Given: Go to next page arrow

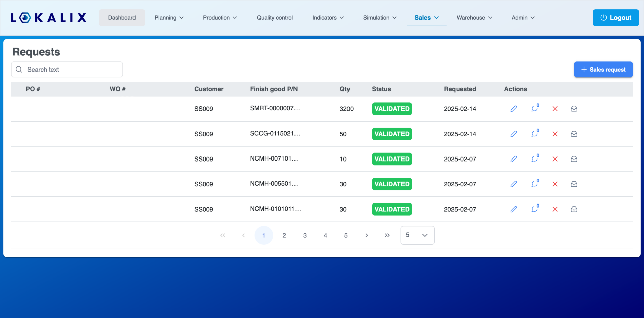Looking at the screenshot, I should pos(367,235).
